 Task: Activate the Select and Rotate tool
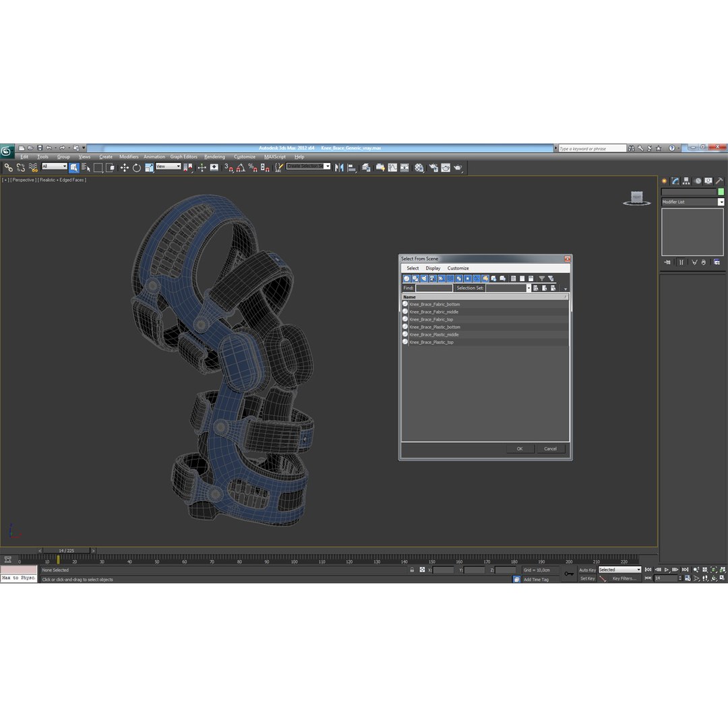click(136, 168)
